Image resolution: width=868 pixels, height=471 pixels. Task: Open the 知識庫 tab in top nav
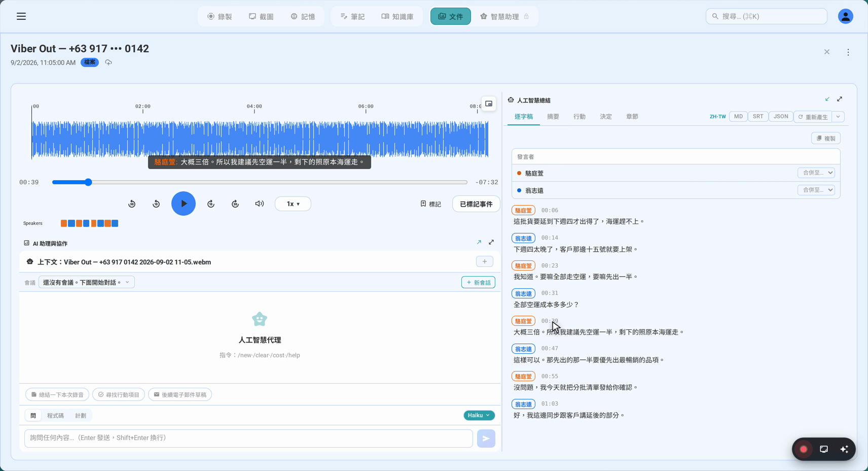pos(397,16)
